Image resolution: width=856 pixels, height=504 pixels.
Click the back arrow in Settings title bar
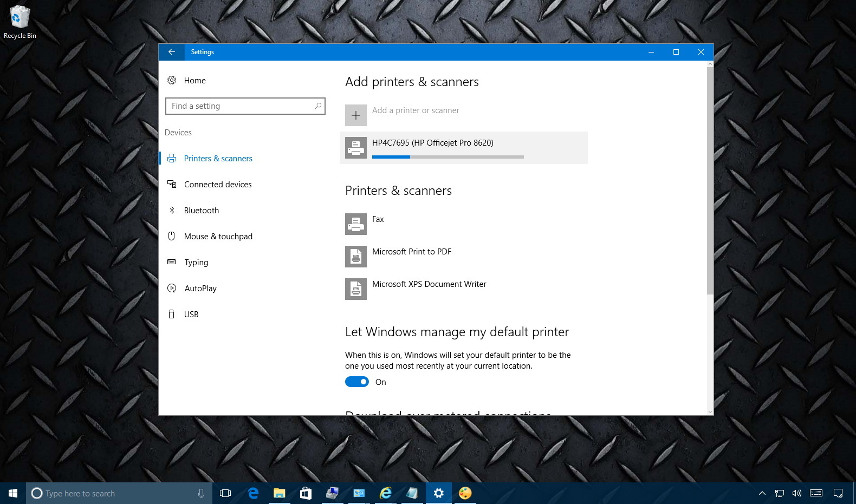(171, 52)
